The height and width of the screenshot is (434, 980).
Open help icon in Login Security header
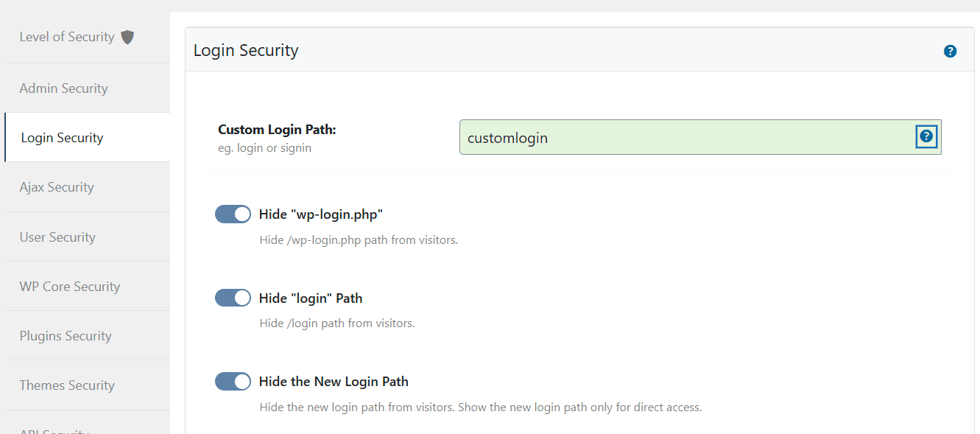[x=950, y=52]
